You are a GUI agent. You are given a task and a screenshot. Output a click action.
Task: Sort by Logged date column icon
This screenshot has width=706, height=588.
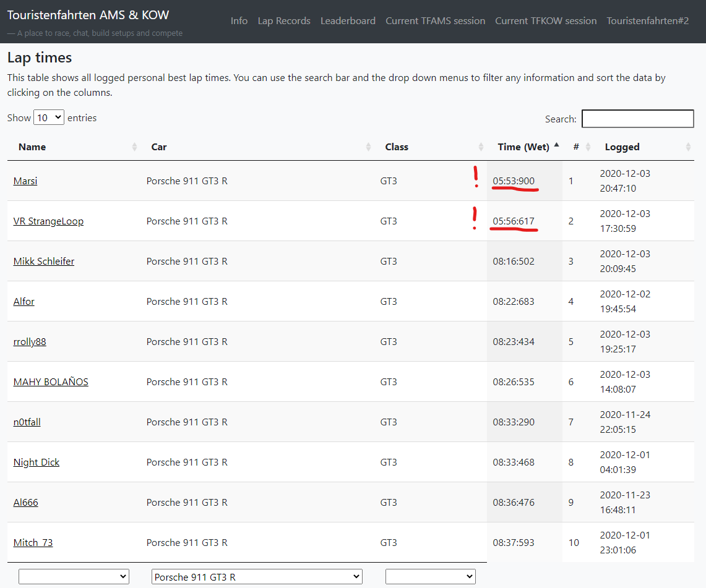pos(688,147)
